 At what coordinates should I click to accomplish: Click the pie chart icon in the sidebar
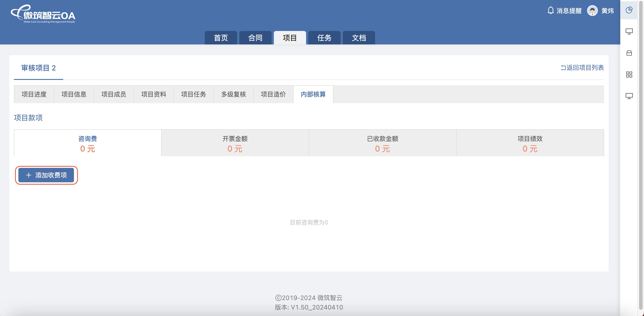[629, 10]
